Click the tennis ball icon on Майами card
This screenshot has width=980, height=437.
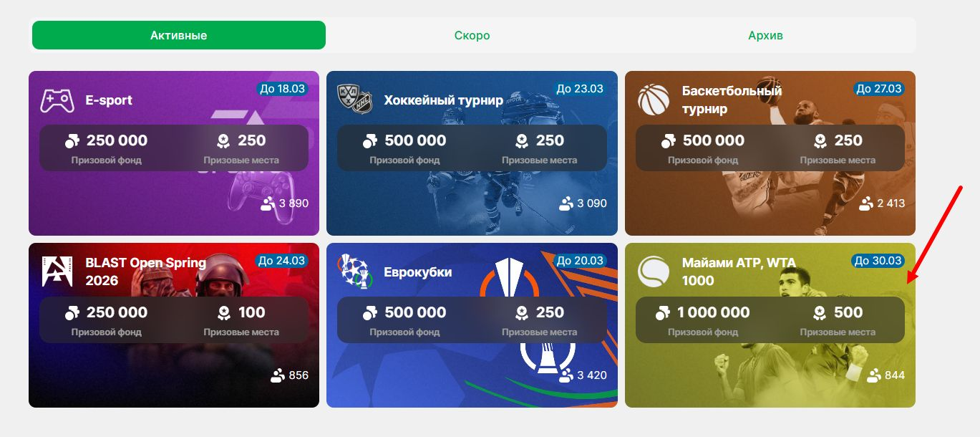tap(654, 272)
